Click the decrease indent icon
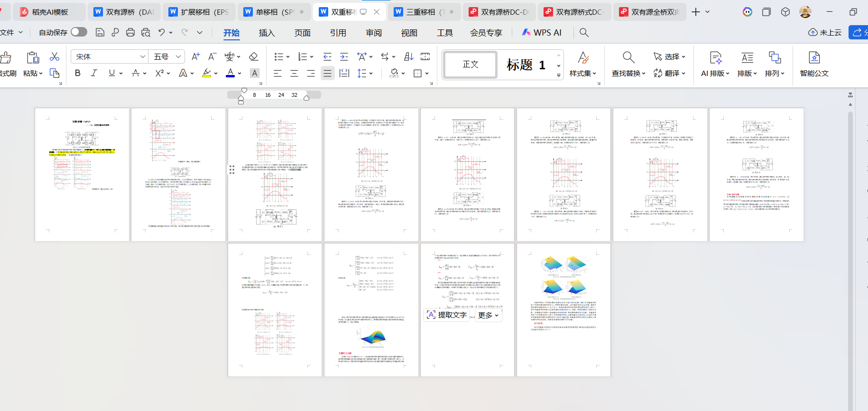The height and width of the screenshot is (411, 868). coord(327,57)
